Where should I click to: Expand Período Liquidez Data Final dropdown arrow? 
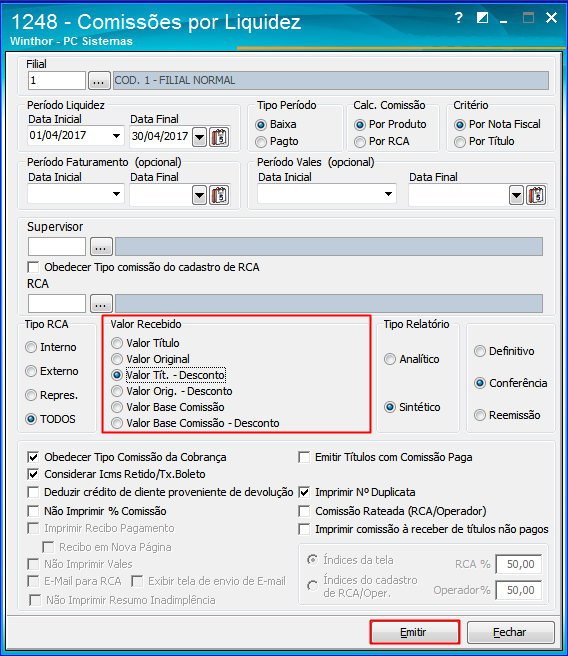200,137
